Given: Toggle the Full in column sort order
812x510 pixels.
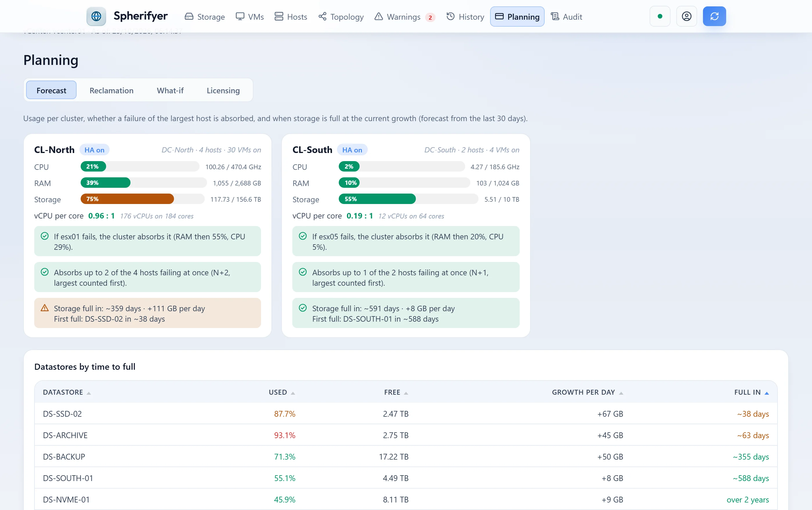Looking at the screenshot, I should coord(751,392).
